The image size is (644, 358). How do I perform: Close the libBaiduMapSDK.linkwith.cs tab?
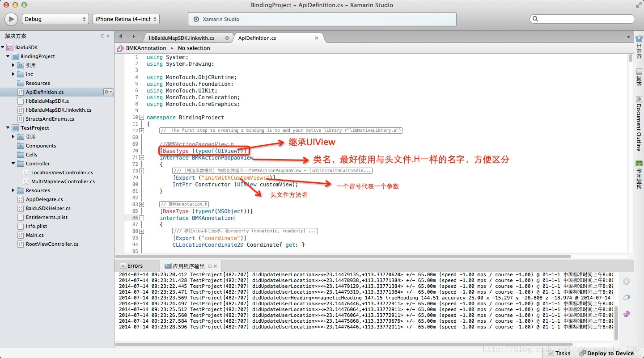tap(228, 38)
